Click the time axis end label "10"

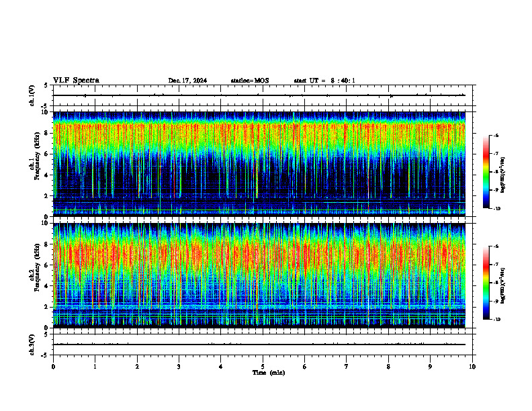click(x=472, y=367)
